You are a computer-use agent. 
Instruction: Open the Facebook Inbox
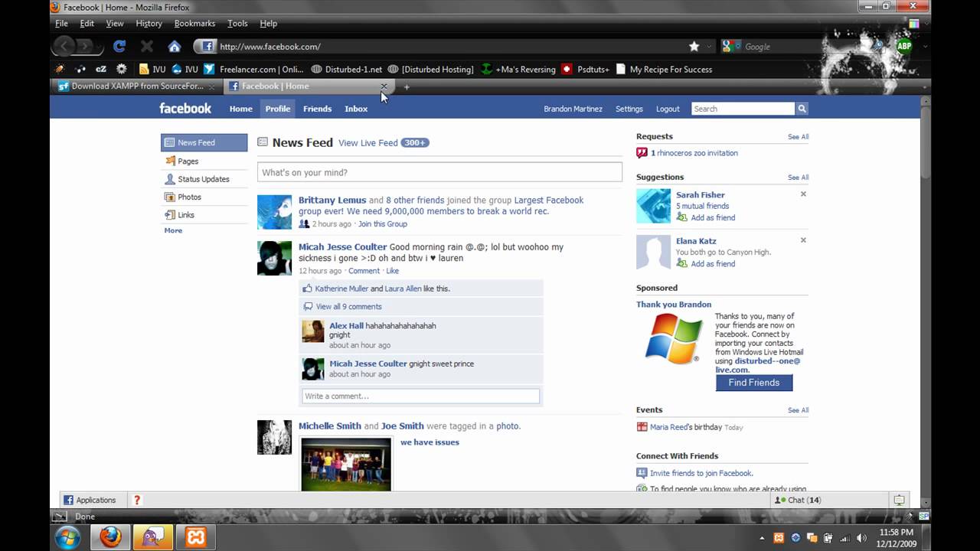(356, 109)
